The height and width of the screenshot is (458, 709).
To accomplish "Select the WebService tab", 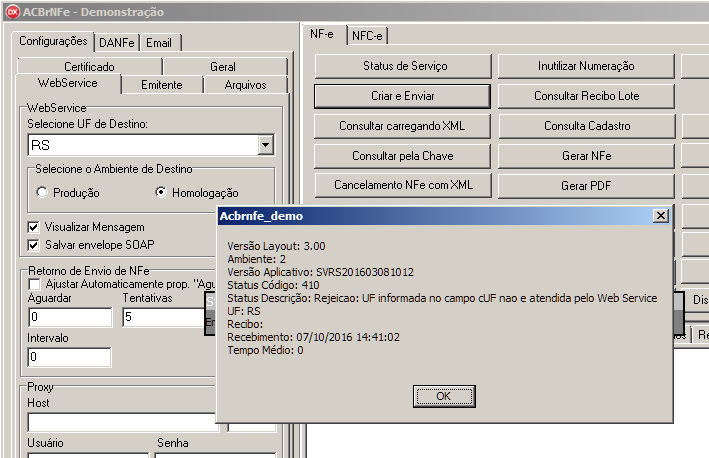I will (x=68, y=83).
